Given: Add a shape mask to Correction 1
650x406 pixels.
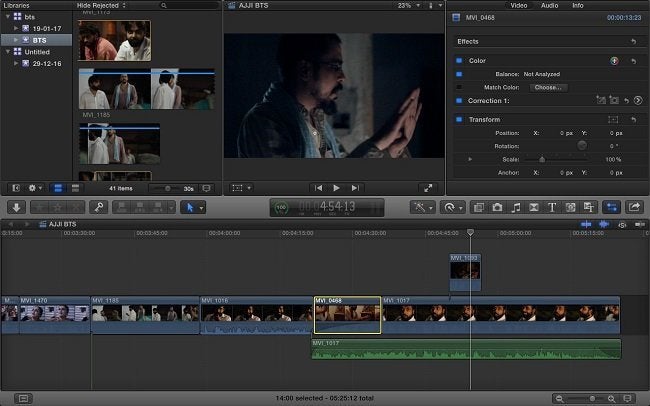Looking at the screenshot, I should [614, 100].
